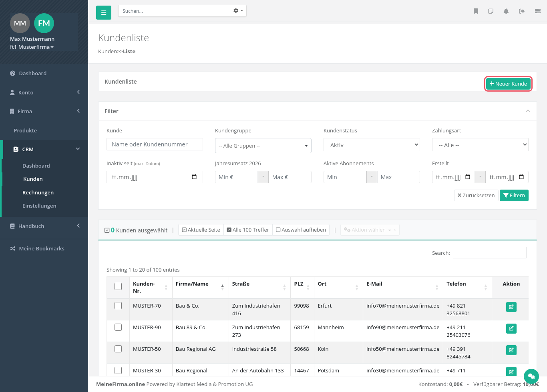Open search settings gear dropdown
547x392 pixels.
pyautogui.click(x=238, y=11)
